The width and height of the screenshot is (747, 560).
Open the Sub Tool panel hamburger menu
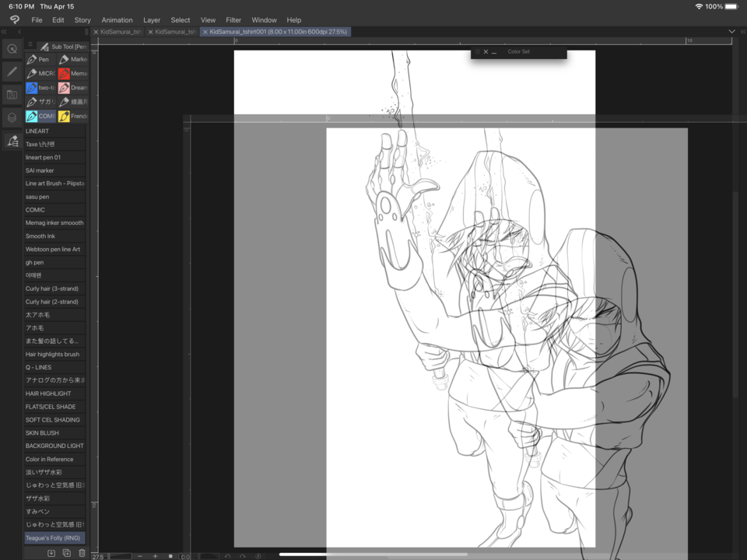point(30,44)
